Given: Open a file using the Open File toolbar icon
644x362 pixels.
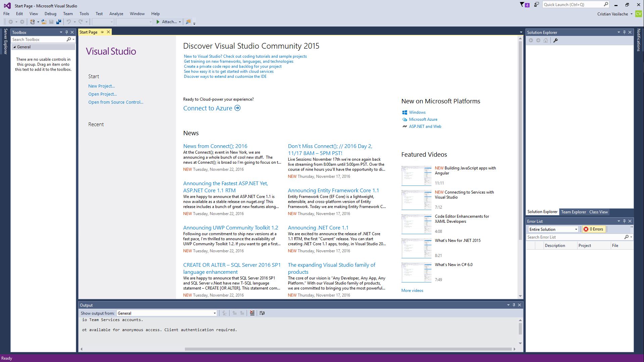Looking at the screenshot, I should point(44,22).
